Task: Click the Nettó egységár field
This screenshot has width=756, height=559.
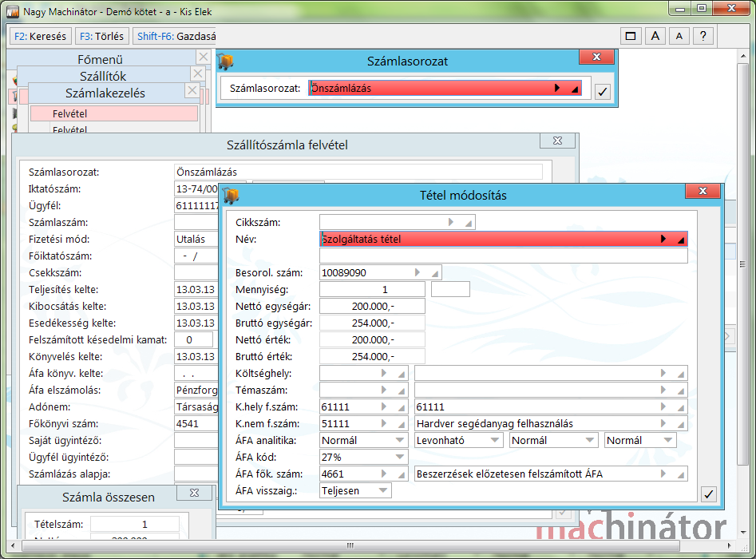Action: pos(372,307)
